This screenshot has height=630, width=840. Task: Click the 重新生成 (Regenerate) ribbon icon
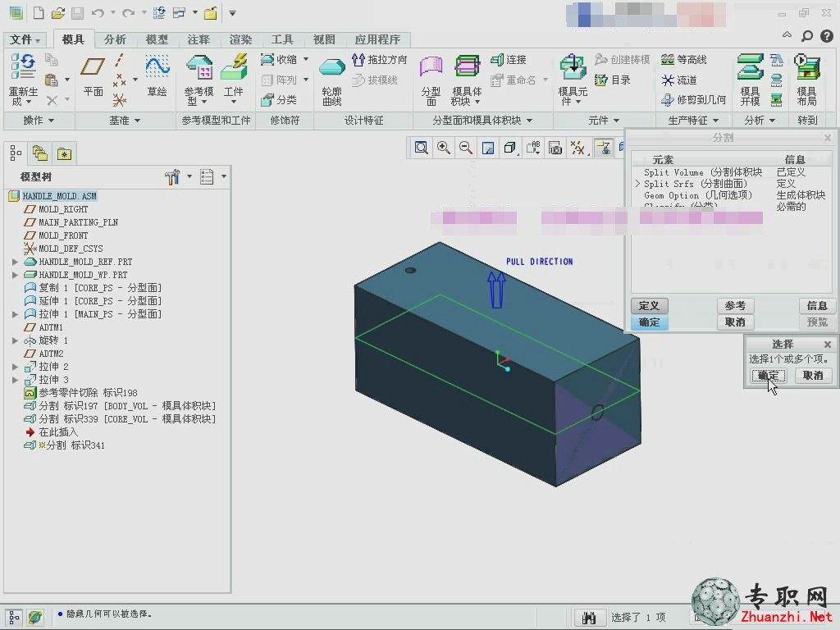tap(22, 67)
